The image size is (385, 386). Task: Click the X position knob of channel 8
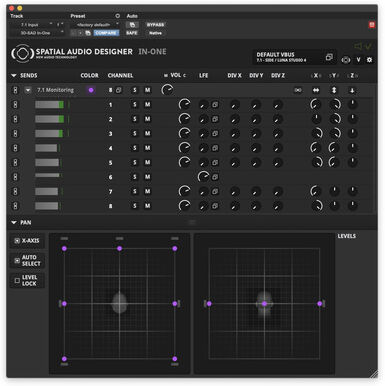pos(316,206)
